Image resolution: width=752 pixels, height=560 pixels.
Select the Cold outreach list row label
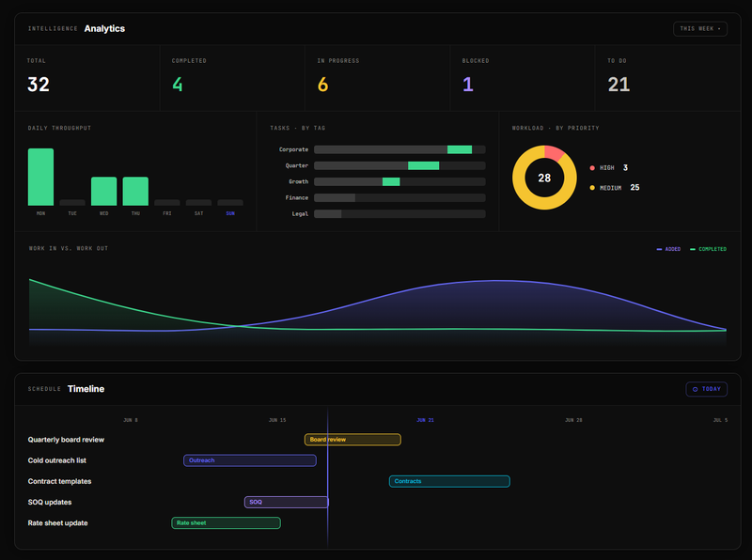tap(57, 460)
